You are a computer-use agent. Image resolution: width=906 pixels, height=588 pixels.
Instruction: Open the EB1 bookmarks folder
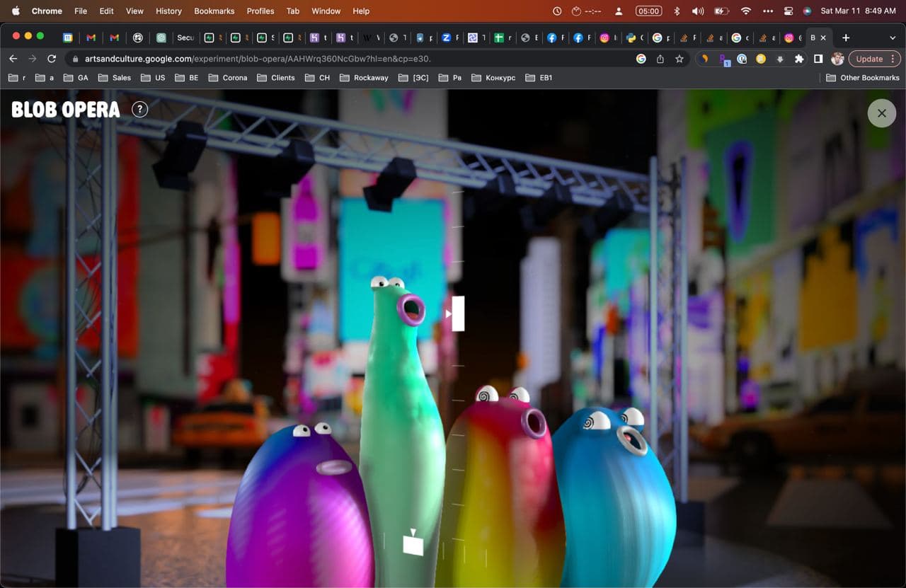coord(539,78)
